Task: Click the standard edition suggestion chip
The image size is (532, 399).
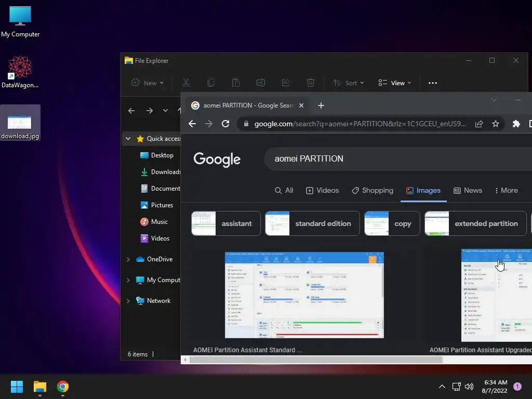Action: pyautogui.click(x=312, y=223)
